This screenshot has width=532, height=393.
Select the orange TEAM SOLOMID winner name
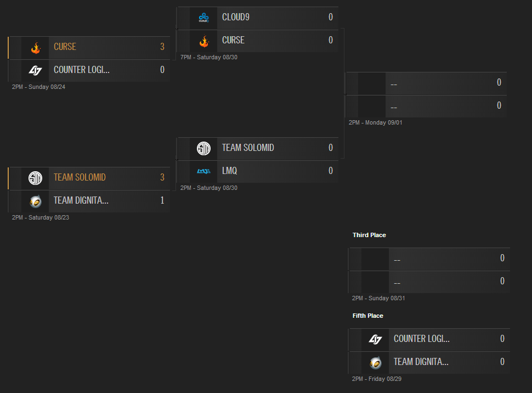pyautogui.click(x=80, y=178)
